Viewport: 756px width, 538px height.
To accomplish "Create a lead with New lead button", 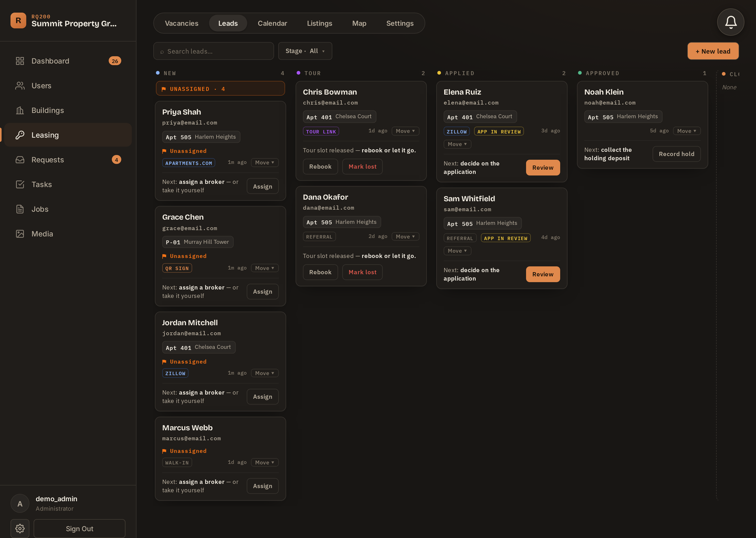I will [x=713, y=51].
